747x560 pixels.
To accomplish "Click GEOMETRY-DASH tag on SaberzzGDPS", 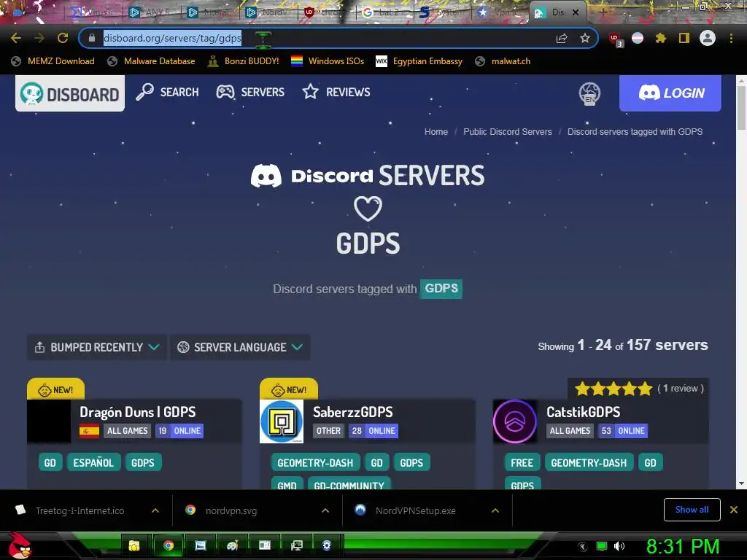I will pos(315,462).
